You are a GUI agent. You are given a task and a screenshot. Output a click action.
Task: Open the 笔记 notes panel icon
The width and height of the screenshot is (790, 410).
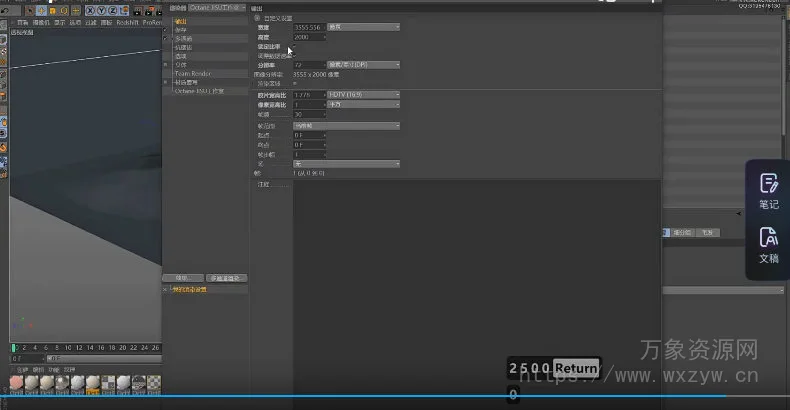768,190
